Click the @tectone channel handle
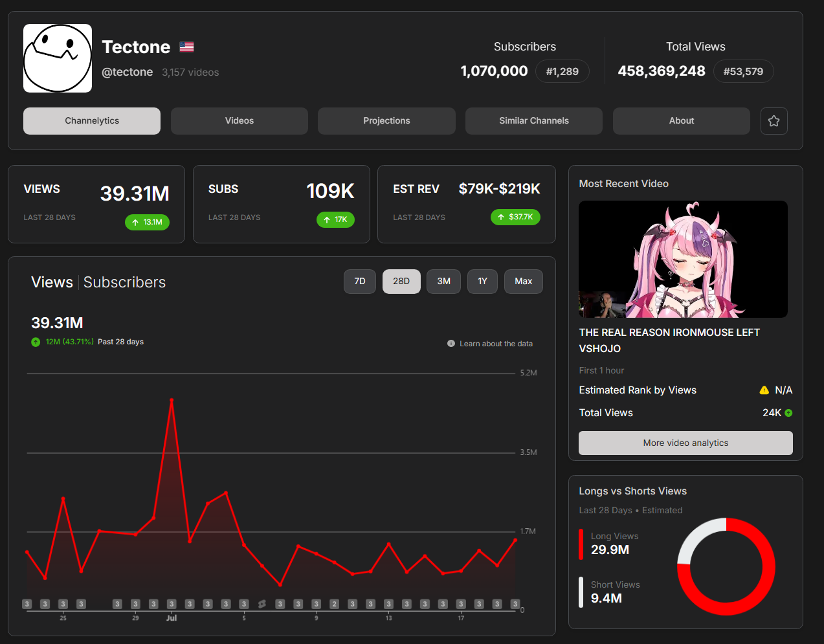 point(128,72)
